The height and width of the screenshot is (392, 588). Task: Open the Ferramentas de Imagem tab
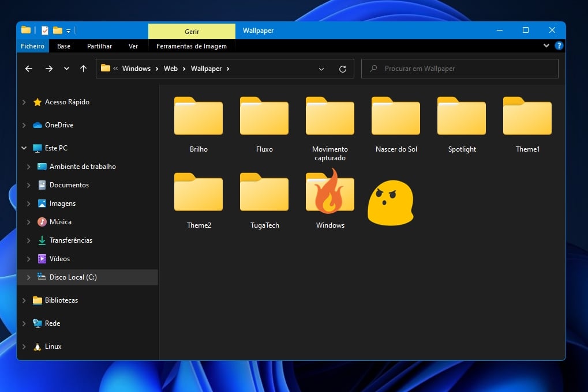(192, 46)
